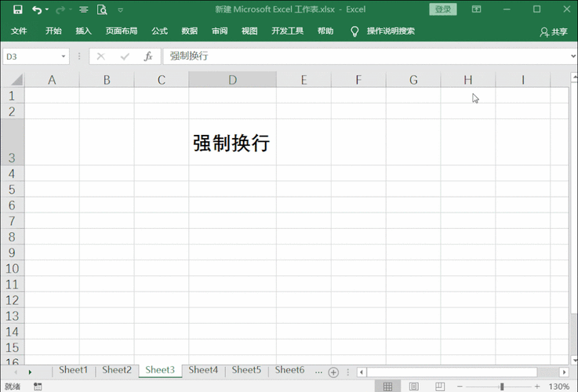578x392 pixels.
Task: Switch to the 视图 ribbon tab
Action: pyautogui.click(x=249, y=31)
